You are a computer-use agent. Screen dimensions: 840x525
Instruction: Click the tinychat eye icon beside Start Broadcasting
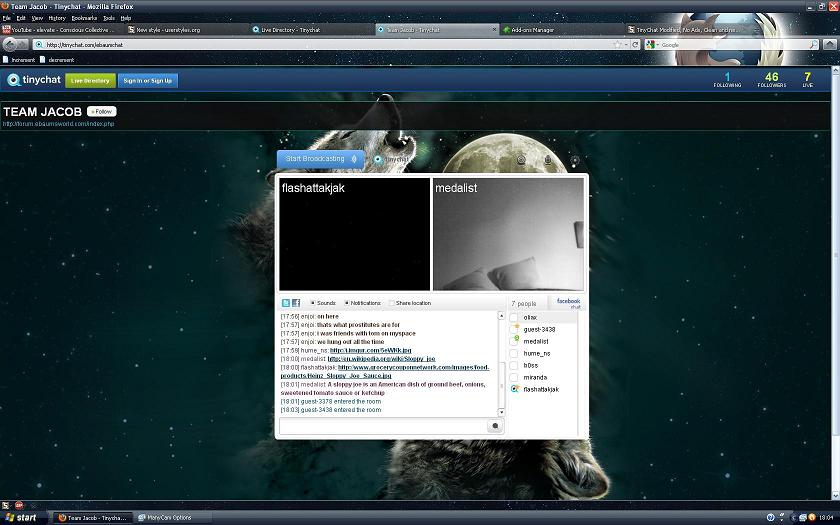tap(378, 159)
